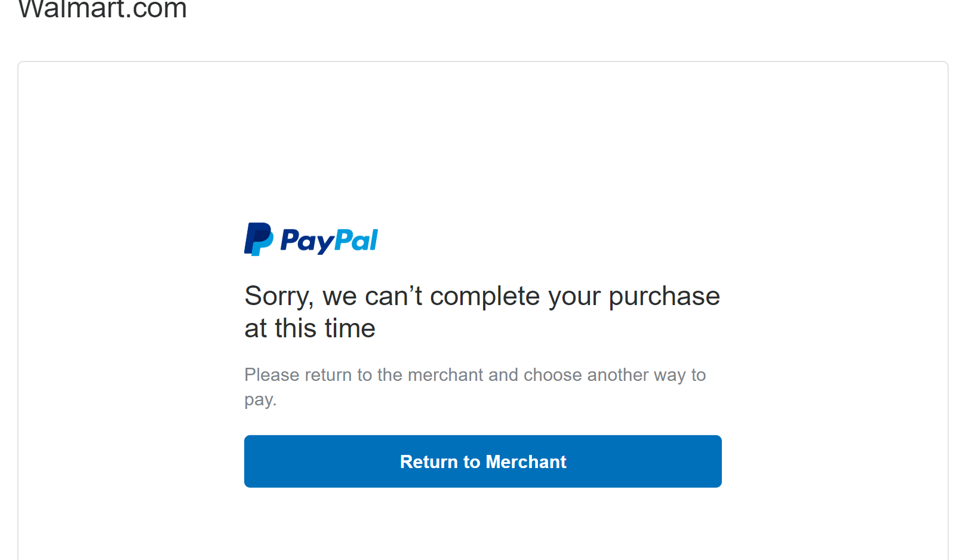Click the word "pay." in the message
Image resolution: width=978 pixels, height=560 pixels.
pyautogui.click(x=260, y=399)
